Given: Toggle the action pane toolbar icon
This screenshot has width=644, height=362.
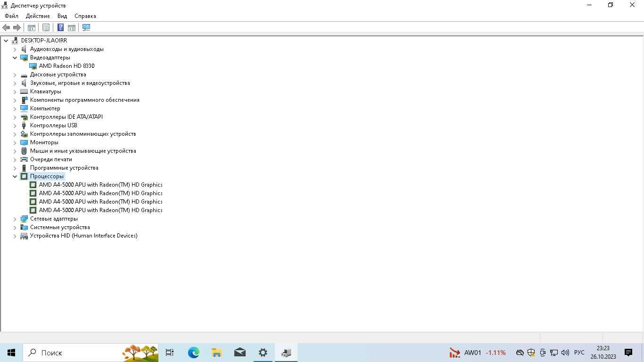Looking at the screenshot, I should 72,28.
